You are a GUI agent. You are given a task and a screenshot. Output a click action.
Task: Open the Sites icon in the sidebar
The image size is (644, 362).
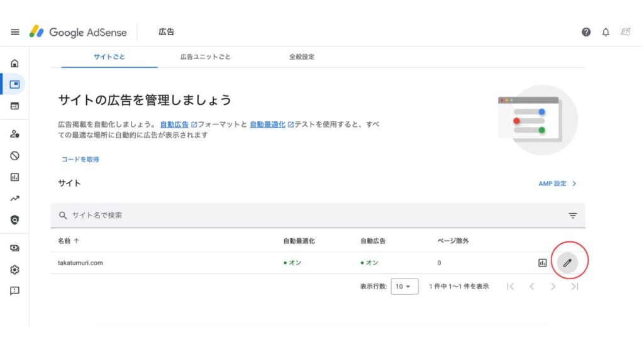click(x=15, y=106)
